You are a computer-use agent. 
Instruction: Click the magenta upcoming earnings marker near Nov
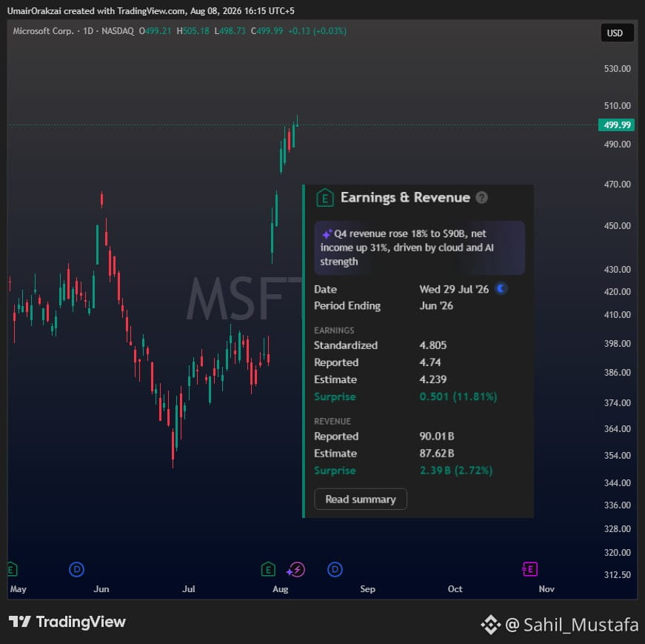pos(529,569)
